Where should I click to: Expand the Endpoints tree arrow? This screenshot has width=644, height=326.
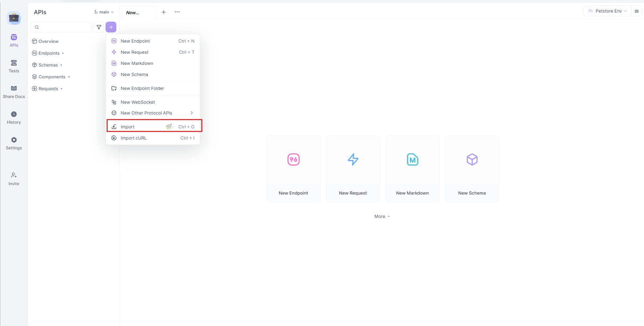[63, 53]
